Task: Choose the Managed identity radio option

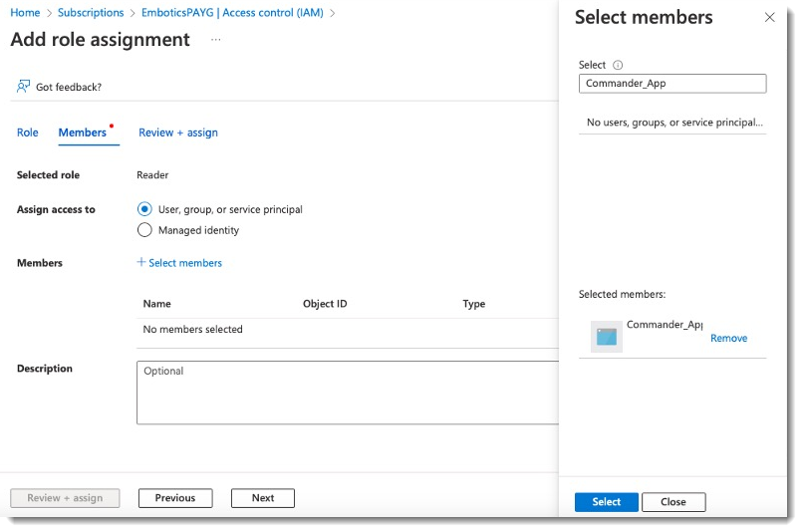Action: pos(144,230)
